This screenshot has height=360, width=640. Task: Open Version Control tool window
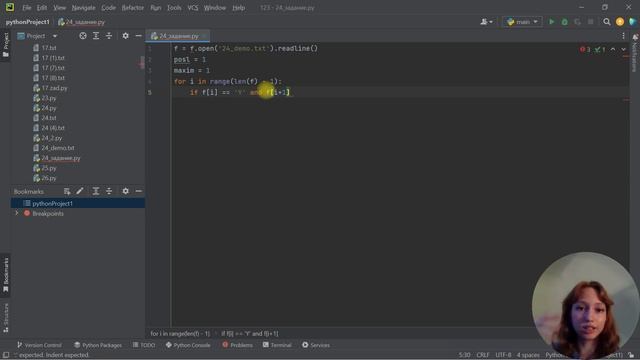(39, 345)
